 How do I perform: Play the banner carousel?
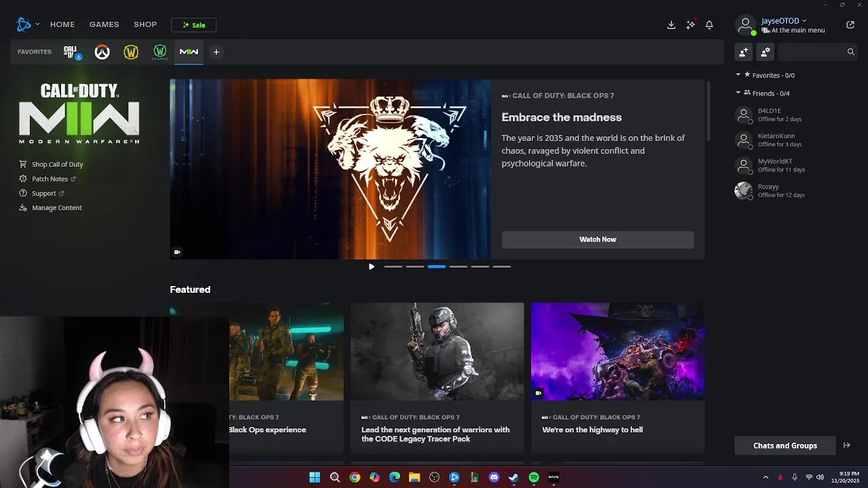click(372, 266)
